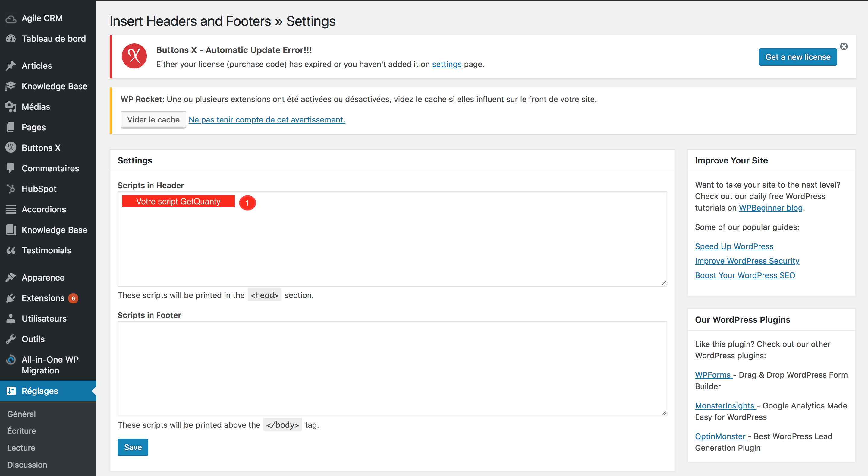Open the Boost Your WordPress SEO guide
Image resolution: width=868 pixels, height=476 pixels.
tap(745, 275)
